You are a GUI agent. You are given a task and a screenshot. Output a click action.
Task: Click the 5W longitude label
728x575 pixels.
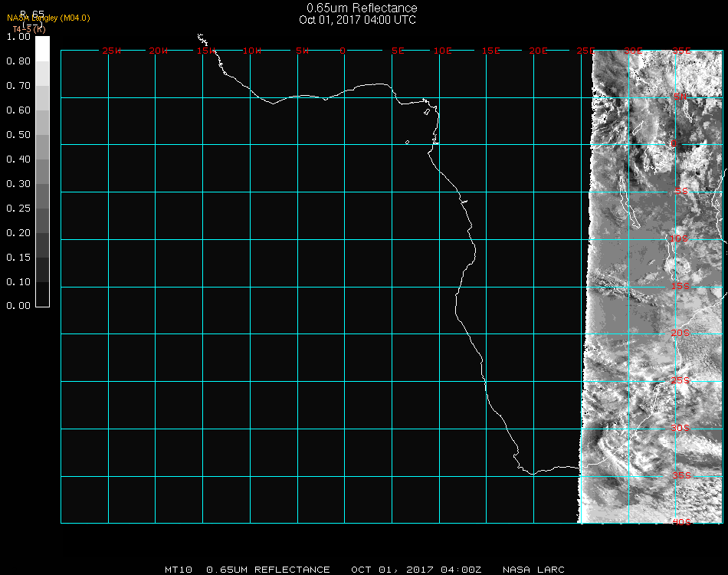point(302,51)
